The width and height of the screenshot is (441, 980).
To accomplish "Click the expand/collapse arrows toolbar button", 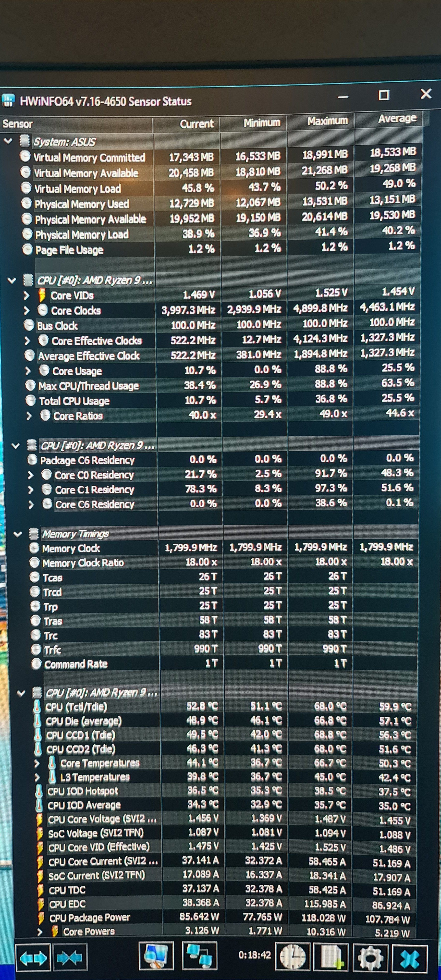I will tap(33, 957).
